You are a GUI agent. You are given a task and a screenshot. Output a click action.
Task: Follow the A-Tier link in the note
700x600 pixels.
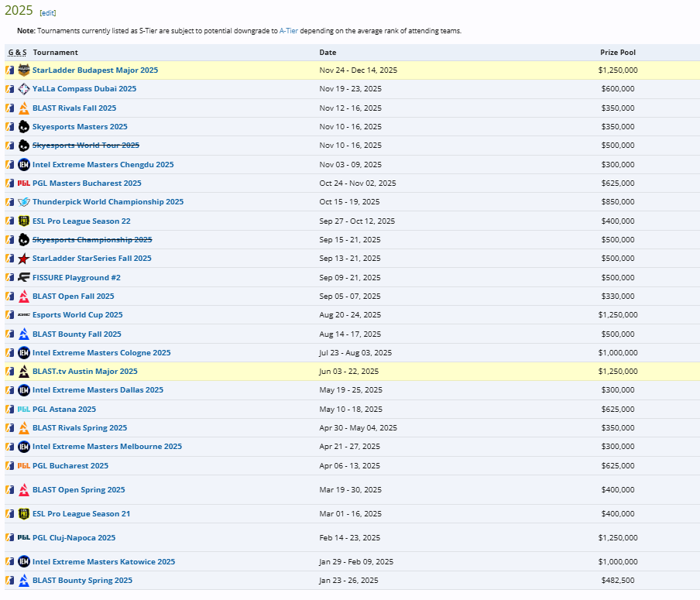(x=288, y=31)
